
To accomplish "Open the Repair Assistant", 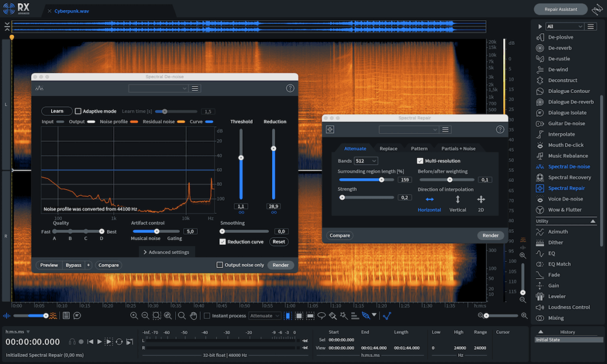I will click(x=561, y=9).
